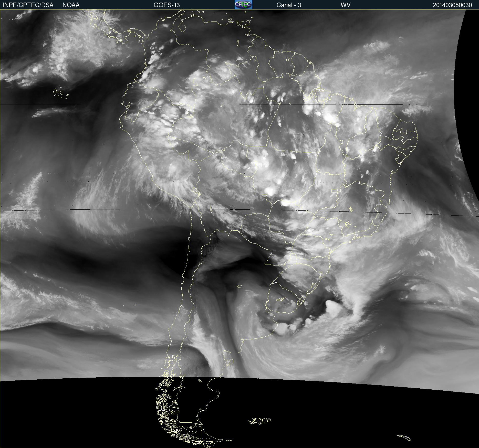Click the Canal - 3 channel label
479x448 pixels.
[289, 5]
